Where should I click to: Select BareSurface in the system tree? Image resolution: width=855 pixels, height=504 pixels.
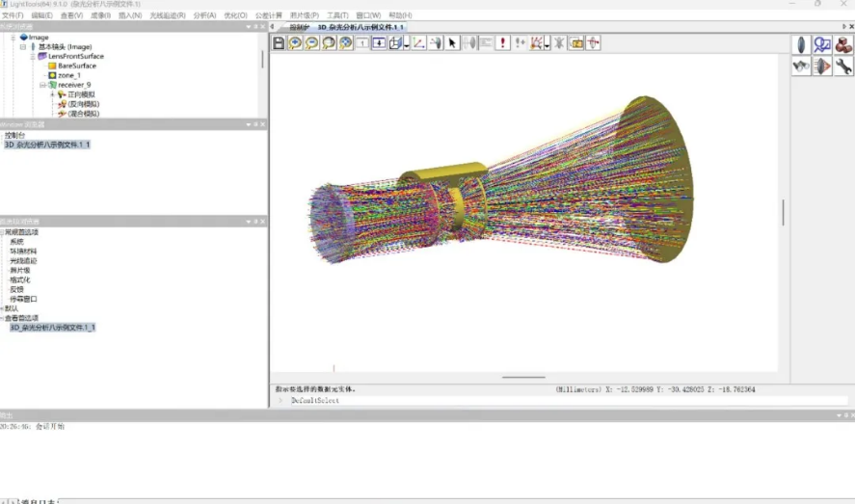(x=77, y=66)
